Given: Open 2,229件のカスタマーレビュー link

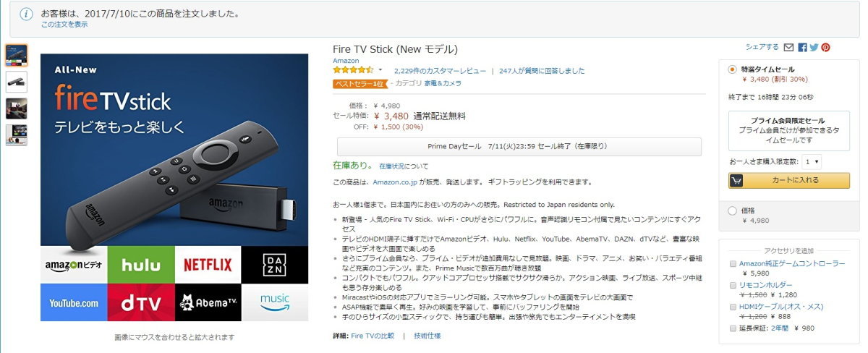Looking at the screenshot, I should 440,71.
